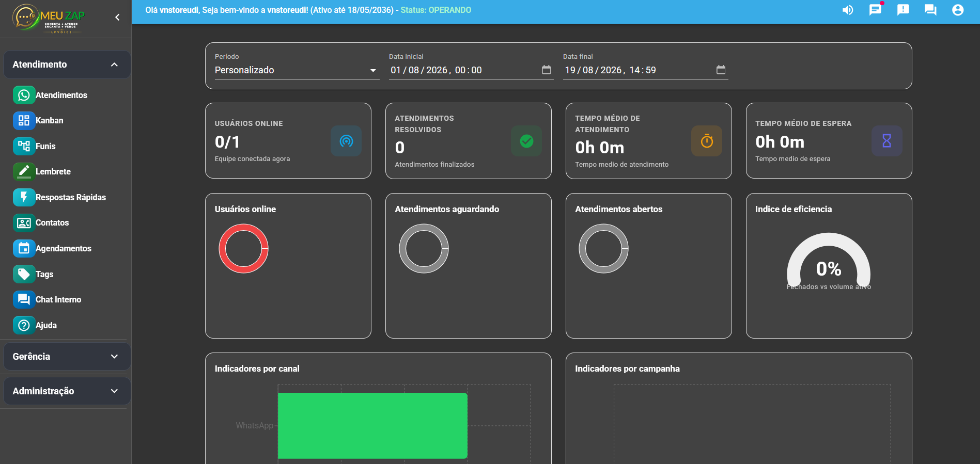Collapse the sidebar with the left chevron
This screenshot has width=980, height=464.
pos(117,18)
